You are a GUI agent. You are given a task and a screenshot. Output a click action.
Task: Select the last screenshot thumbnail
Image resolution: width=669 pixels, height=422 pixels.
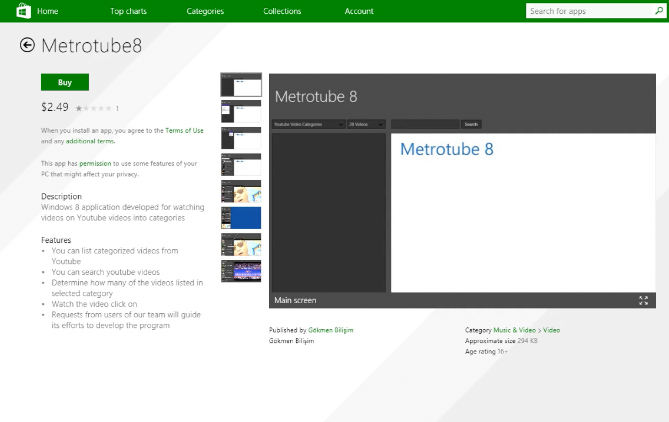241,271
